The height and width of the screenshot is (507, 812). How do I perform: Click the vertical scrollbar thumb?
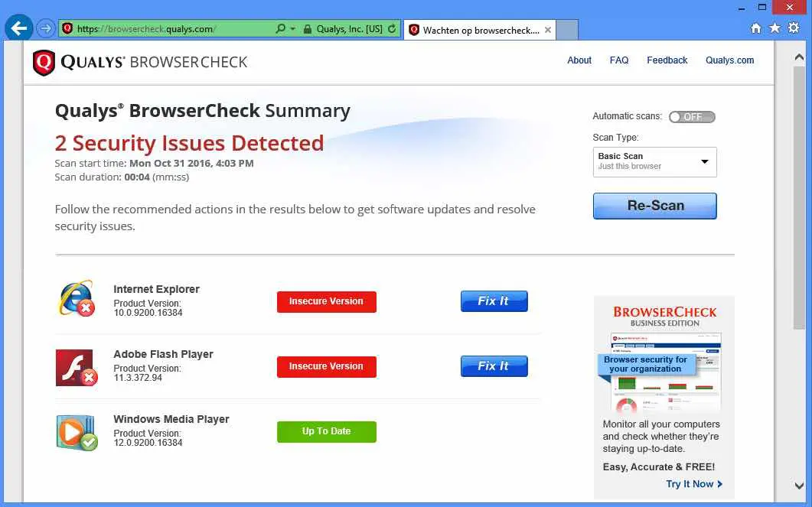click(799, 197)
